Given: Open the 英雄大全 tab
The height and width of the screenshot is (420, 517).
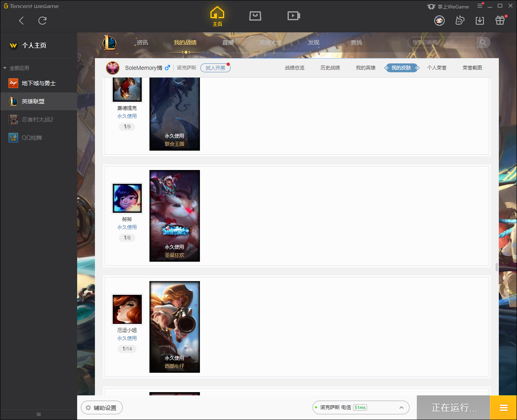Looking at the screenshot, I should pos(271,42).
